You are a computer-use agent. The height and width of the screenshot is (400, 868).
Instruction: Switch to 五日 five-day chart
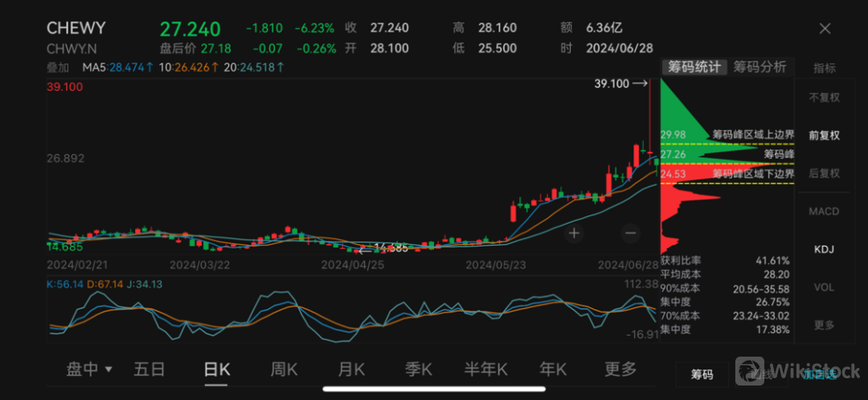pyautogui.click(x=149, y=369)
